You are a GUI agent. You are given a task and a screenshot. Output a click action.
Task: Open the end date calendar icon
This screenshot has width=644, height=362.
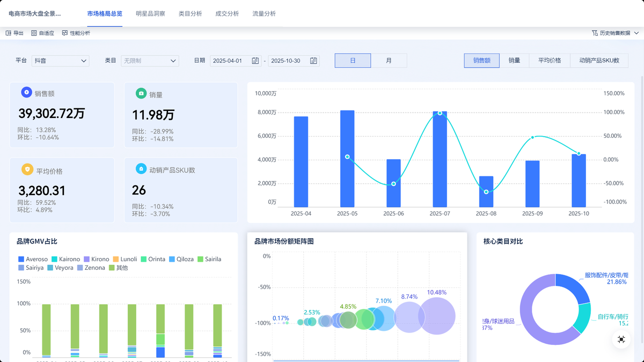(x=313, y=61)
